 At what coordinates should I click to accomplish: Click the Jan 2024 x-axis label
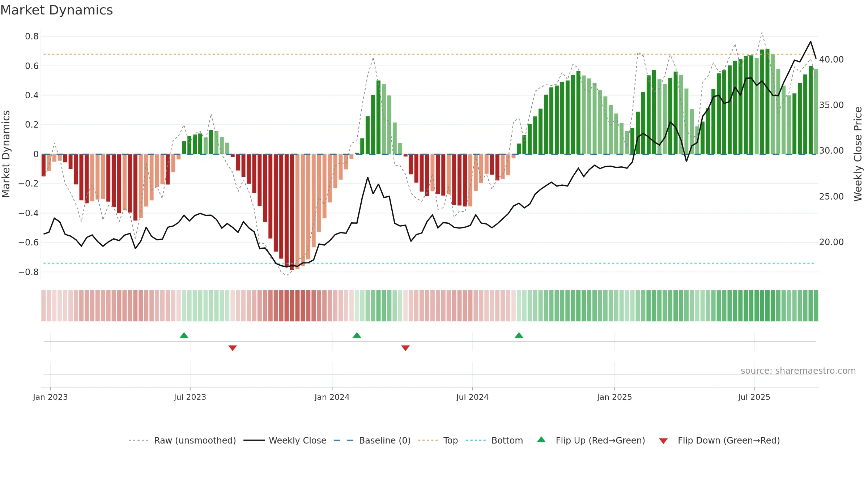point(332,397)
